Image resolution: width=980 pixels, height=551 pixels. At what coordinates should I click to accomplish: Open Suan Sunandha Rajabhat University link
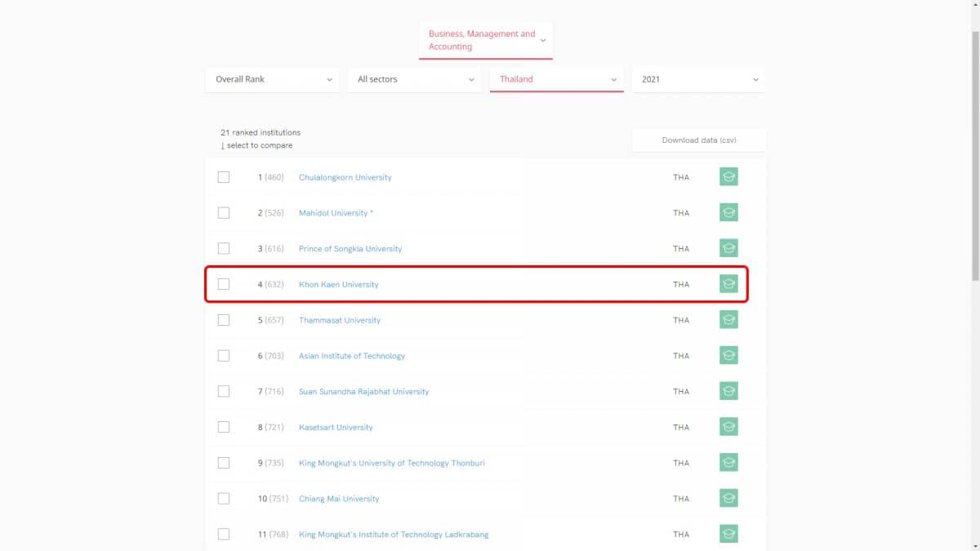point(364,391)
